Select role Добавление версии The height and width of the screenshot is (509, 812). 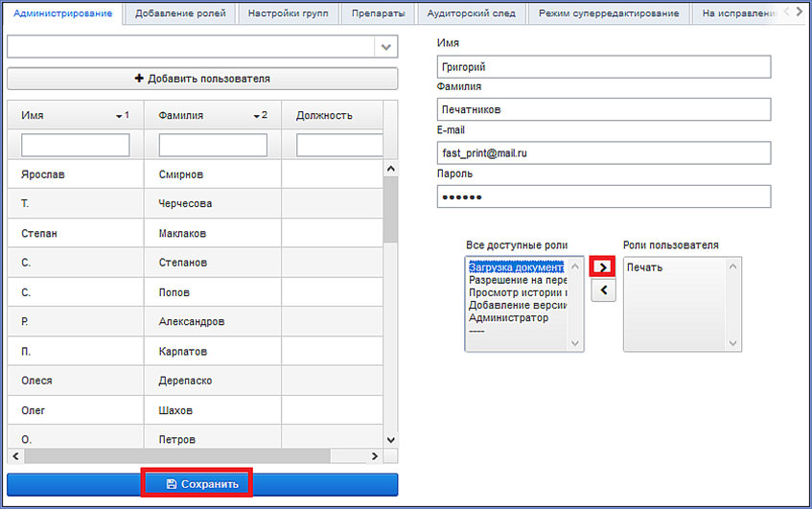coord(518,305)
